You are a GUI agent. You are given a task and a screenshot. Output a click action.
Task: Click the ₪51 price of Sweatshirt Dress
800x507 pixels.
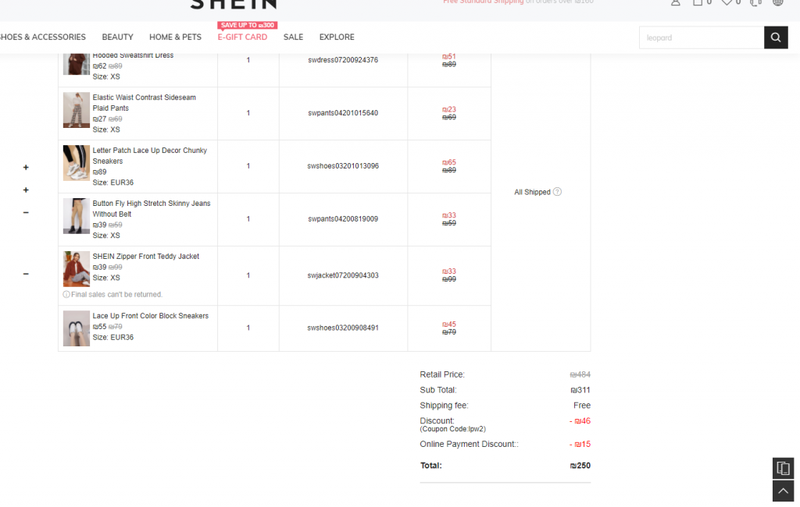449,56
